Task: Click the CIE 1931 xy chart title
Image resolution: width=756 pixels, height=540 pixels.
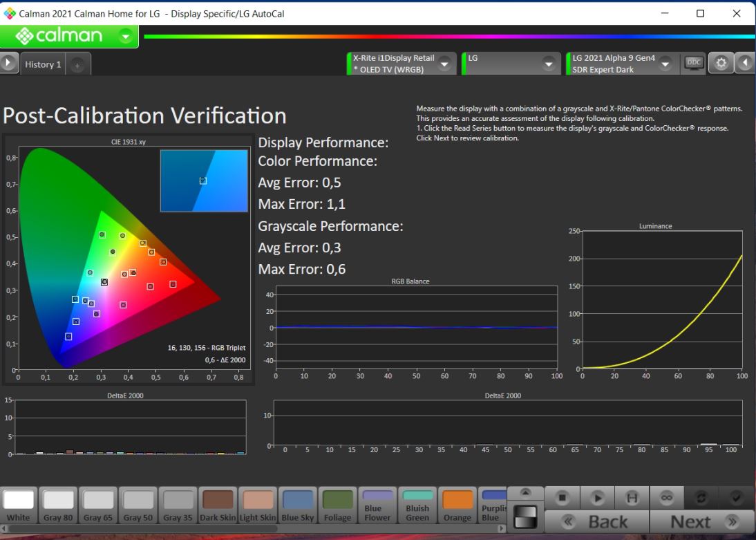Action: [x=129, y=142]
